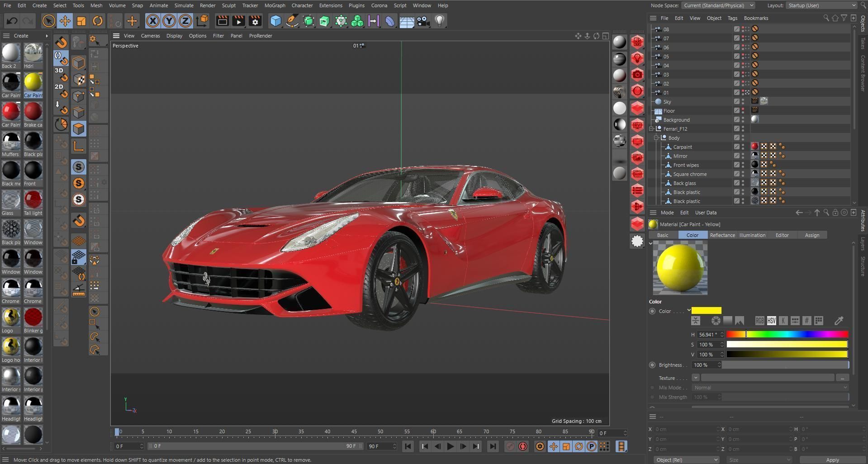Open the Node Space dropdown

click(718, 5)
